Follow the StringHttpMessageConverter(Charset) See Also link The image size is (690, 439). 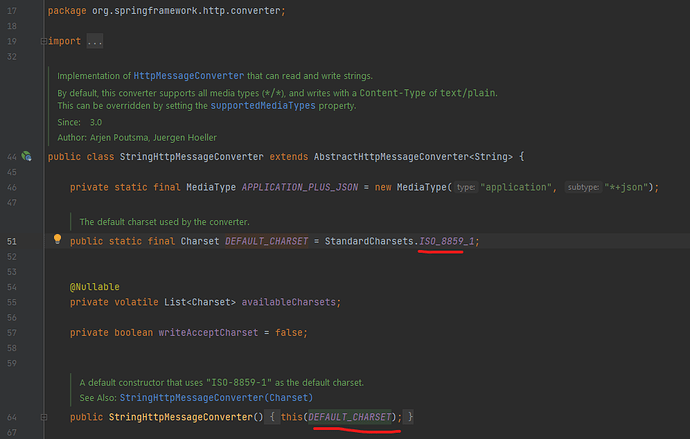point(216,398)
